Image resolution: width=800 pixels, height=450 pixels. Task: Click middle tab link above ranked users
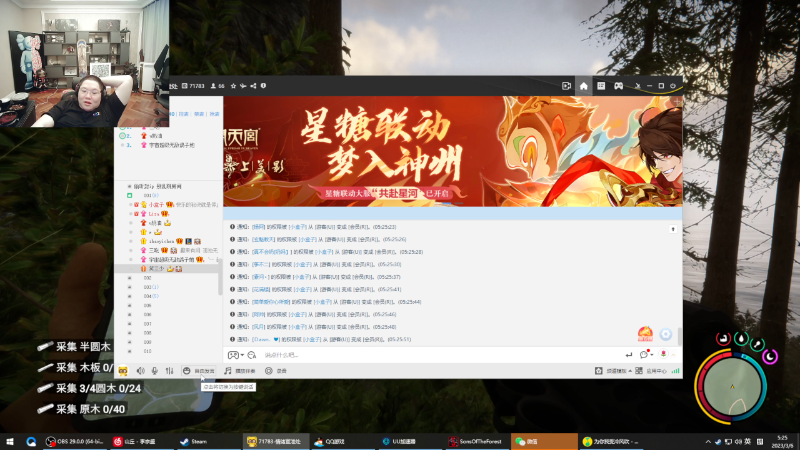point(199,114)
